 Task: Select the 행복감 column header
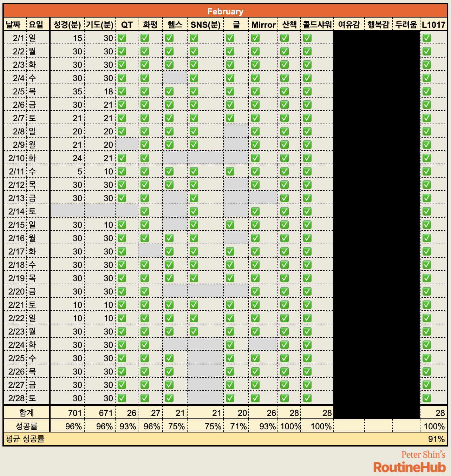[378, 25]
